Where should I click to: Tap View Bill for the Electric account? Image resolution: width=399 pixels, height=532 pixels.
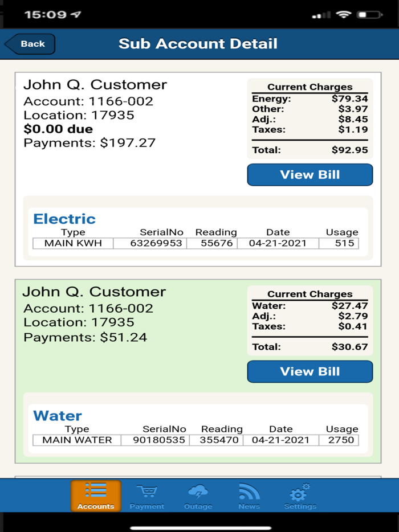(x=310, y=174)
